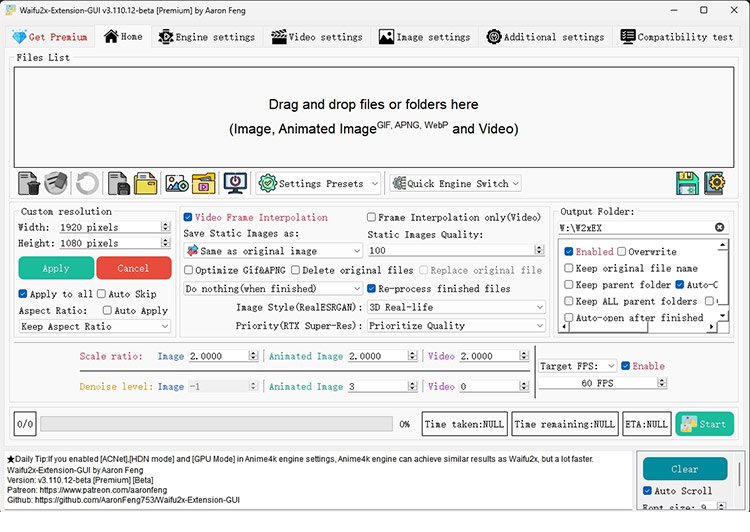Click the Clear log button

click(x=685, y=469)
